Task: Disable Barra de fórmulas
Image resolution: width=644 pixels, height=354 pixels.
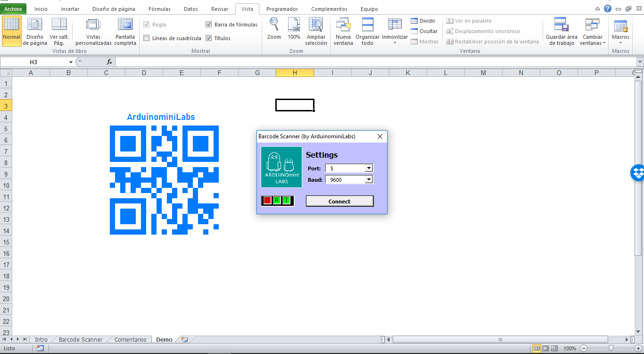Action: [x=208, y=24]
